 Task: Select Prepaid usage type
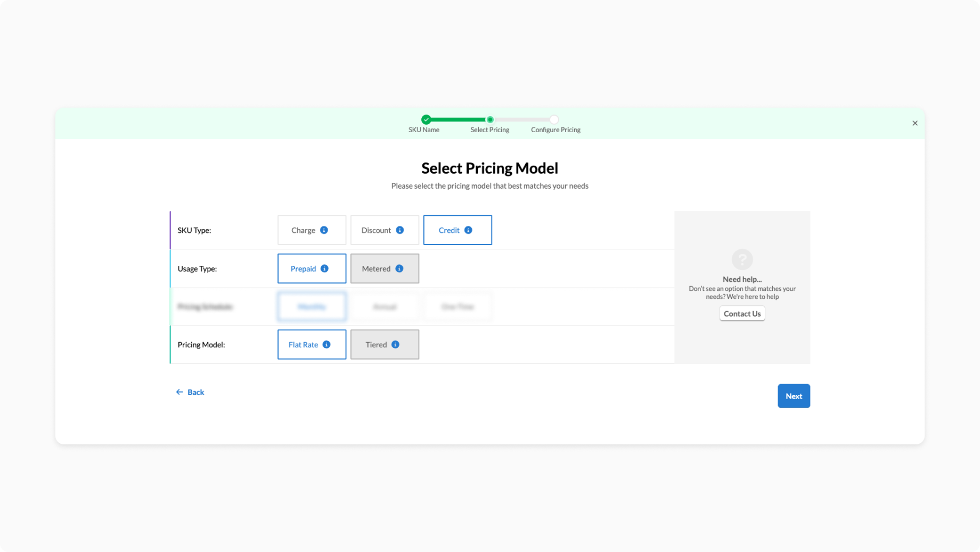pyautogui.click(x=303, y=269)
